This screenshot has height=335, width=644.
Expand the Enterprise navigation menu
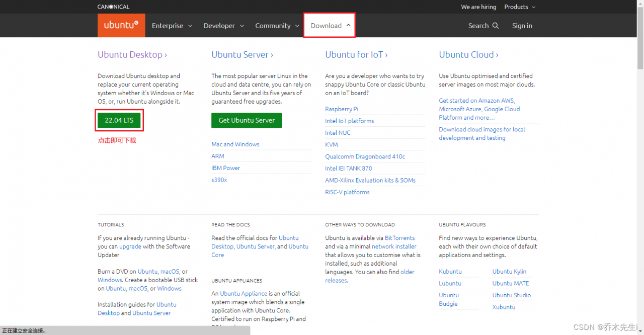[x=172, y=26]
